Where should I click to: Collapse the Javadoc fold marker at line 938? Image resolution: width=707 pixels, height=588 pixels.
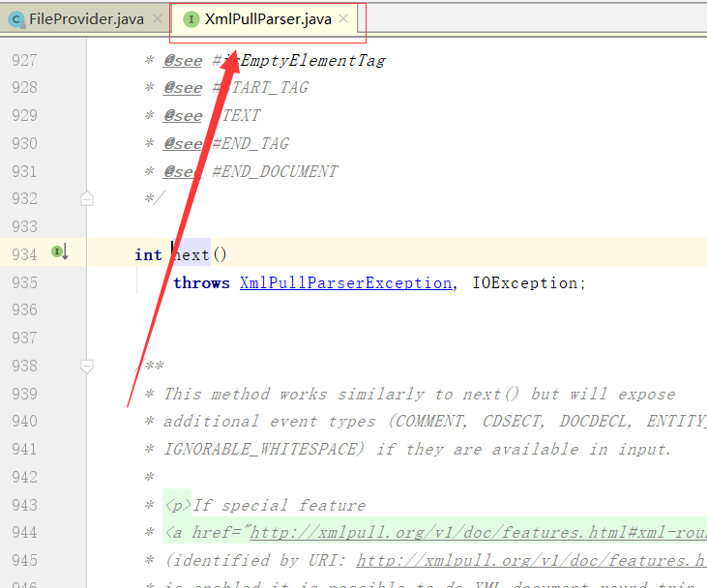point(87,367)
